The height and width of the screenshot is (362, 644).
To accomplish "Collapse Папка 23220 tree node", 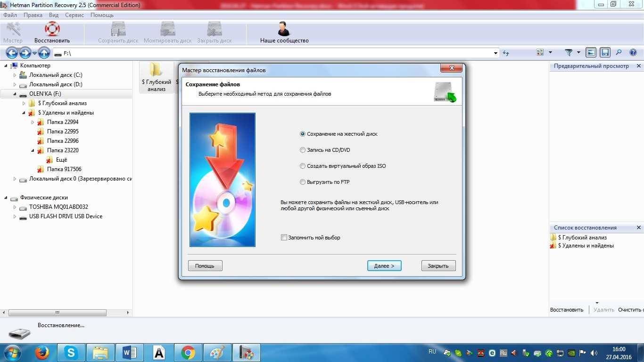I will pos(33,150).
